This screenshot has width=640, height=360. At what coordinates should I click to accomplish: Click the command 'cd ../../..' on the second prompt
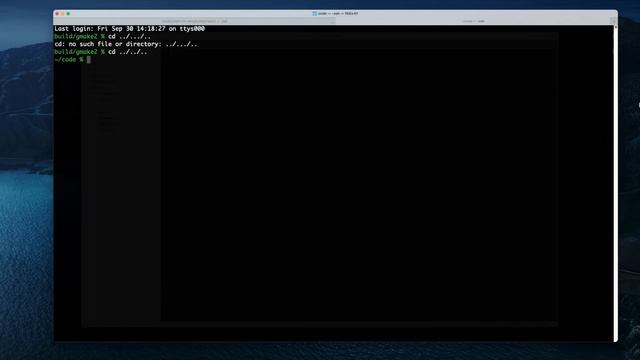[x=127, y=52]
